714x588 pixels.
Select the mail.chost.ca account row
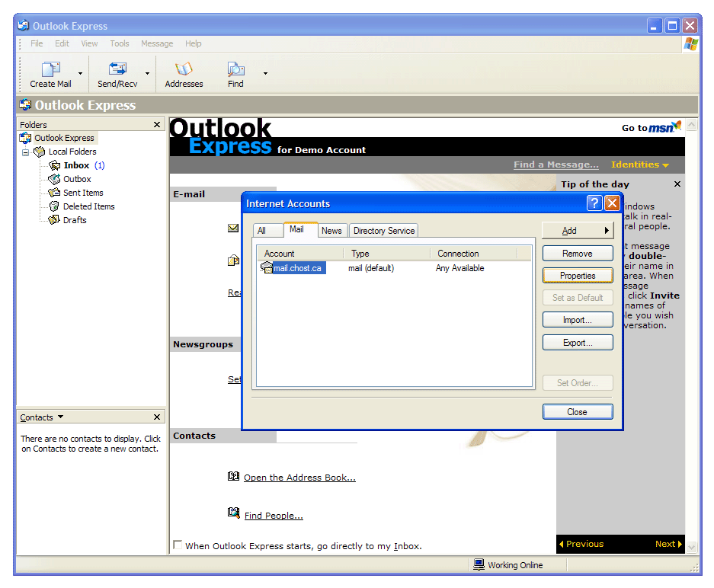click(394, 268)
